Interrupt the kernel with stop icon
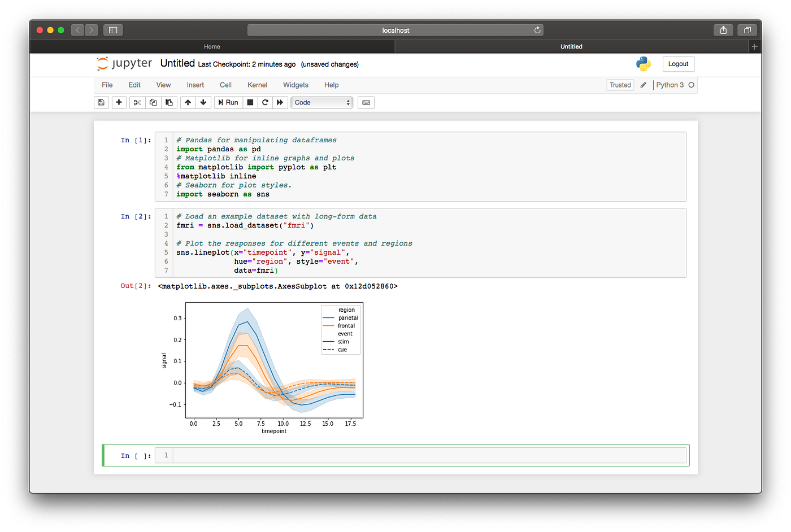This screenshot has height=532, width=791. pos(249,102)
